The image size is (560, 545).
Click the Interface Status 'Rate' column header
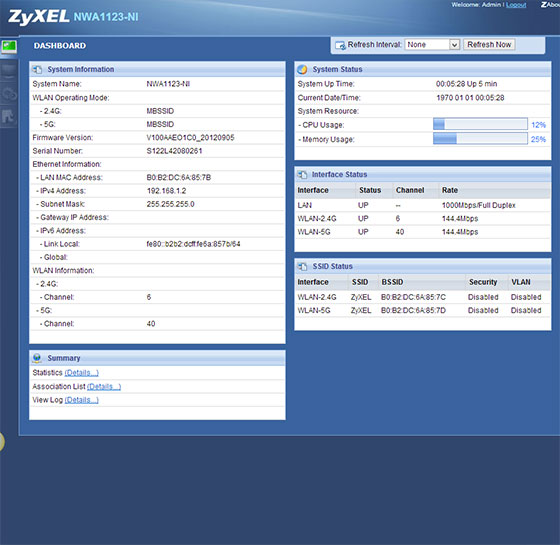coord(450,190)
